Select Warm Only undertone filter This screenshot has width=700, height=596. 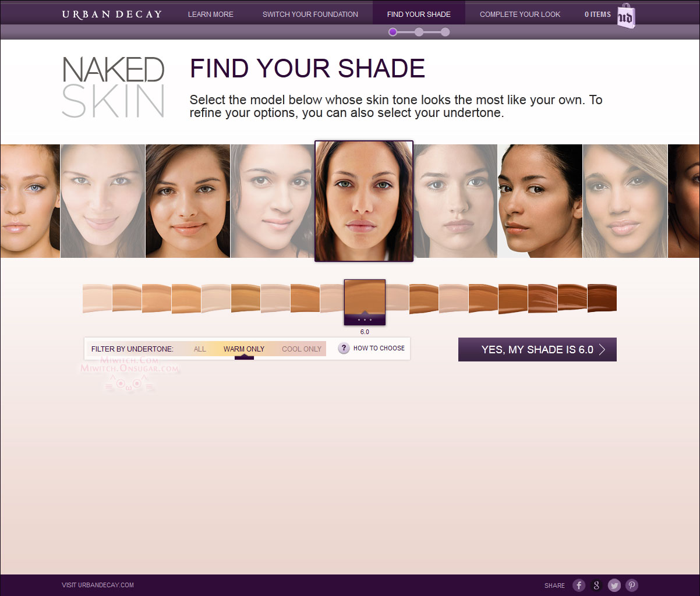[244, 349]
